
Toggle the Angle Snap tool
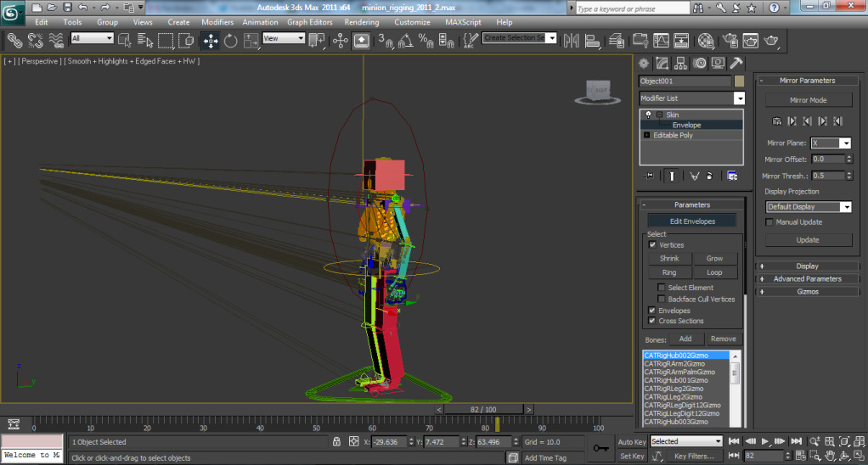[x=406, y=41]
